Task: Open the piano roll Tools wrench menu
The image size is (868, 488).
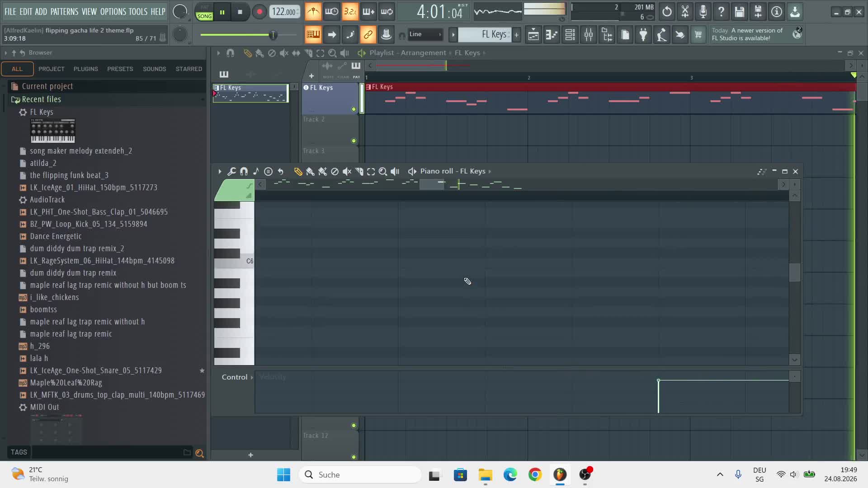Action: tap(231, 171)
